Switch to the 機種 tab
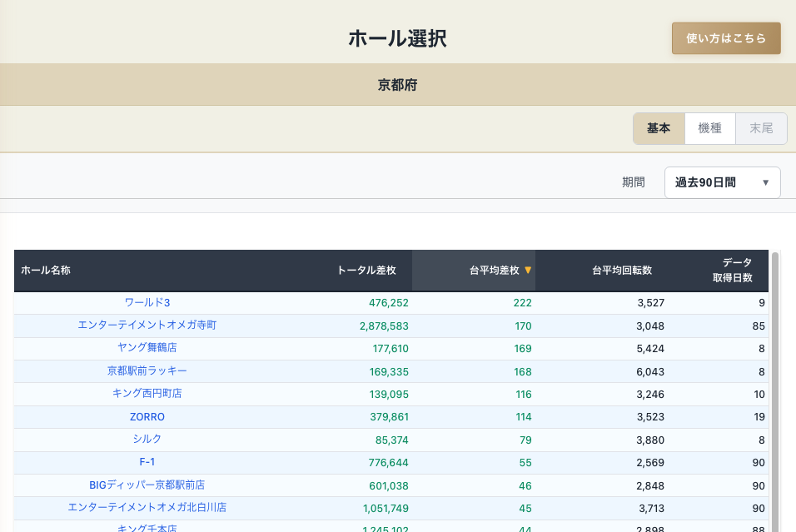Image resolution: width=796 pixels, height=532 pixels. pyautogui.click(x=709, y=128)
